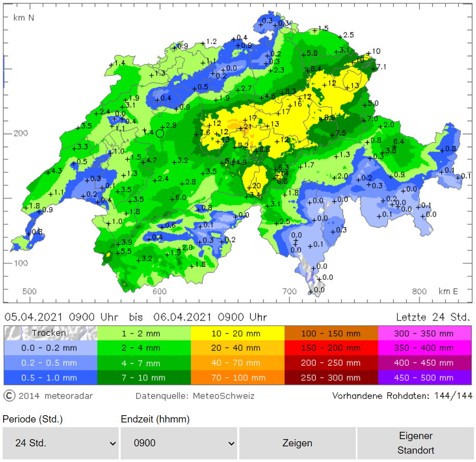
Task: Click the Eigener Standort button
Action: click(416, 443)
